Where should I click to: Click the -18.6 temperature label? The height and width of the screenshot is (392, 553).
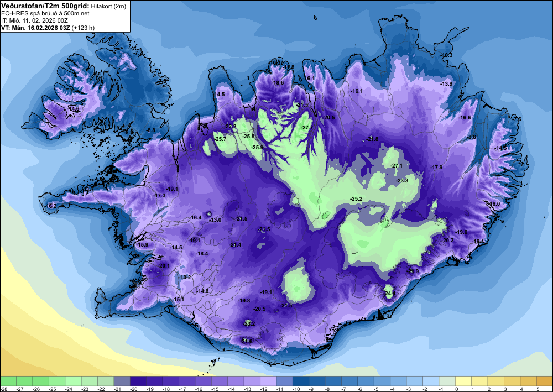[x=278, y=83]
